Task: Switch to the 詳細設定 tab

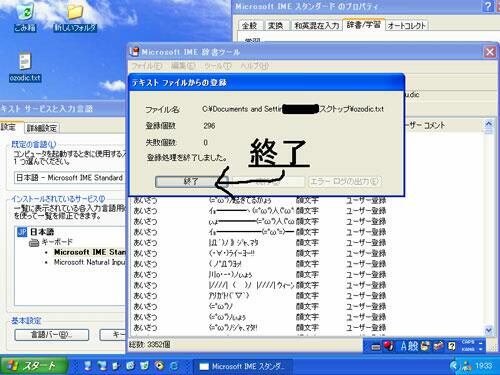Action: pyautogui.click(x=42, y=128)
